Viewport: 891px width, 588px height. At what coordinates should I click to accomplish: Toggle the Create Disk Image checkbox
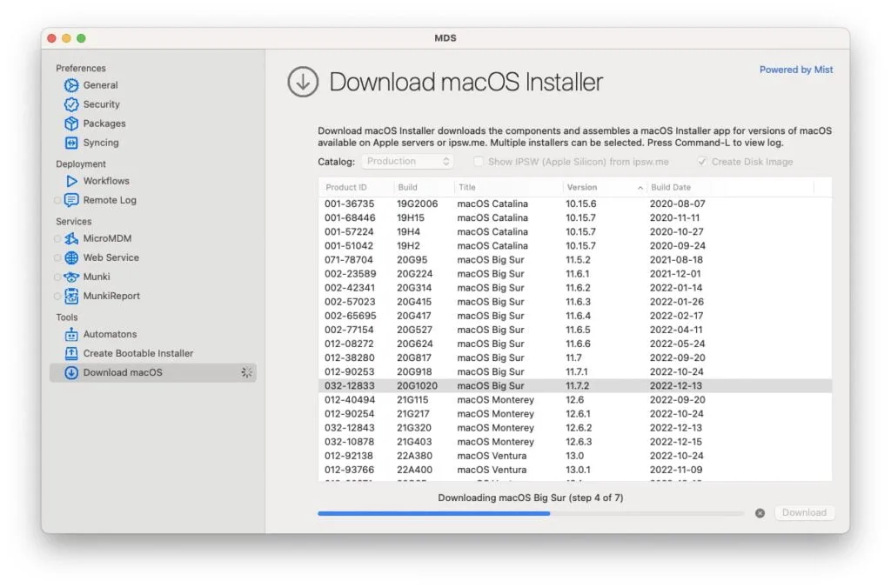pyautogui.click(x=702, y=161)
